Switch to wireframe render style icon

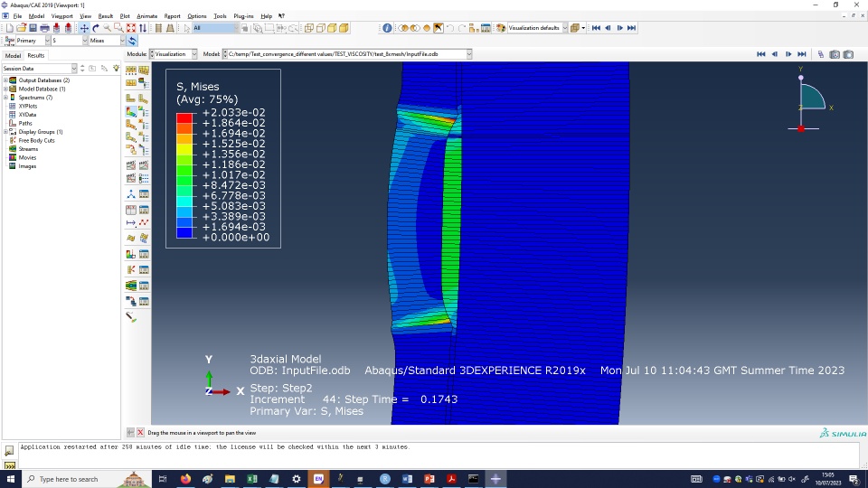(309, 28)
